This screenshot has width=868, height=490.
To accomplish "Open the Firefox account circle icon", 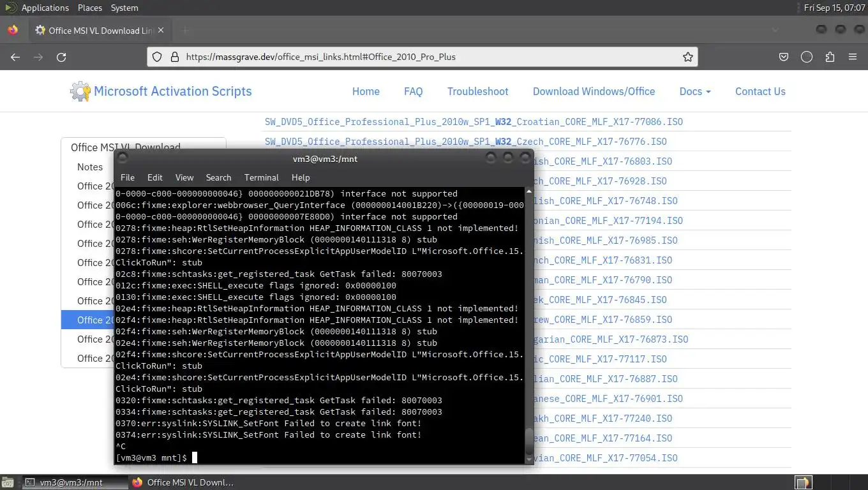I will pyautogui.click(x=807, y=57).
